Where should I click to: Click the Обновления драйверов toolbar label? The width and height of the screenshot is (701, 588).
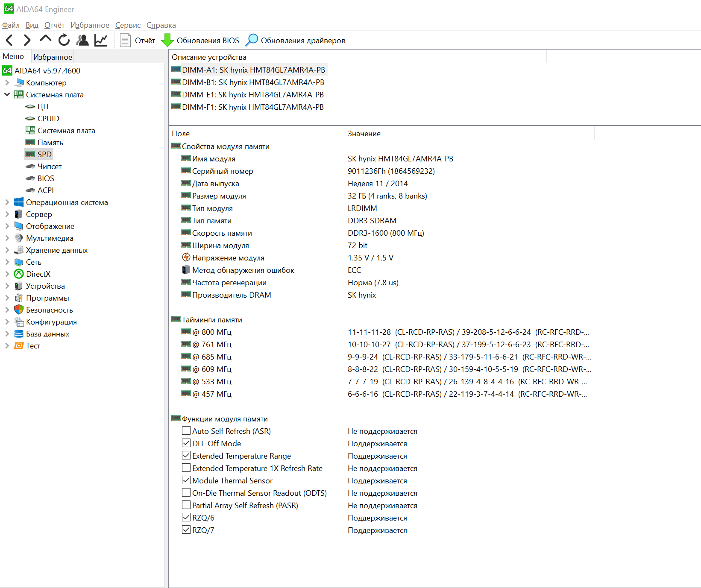[303, 41]
